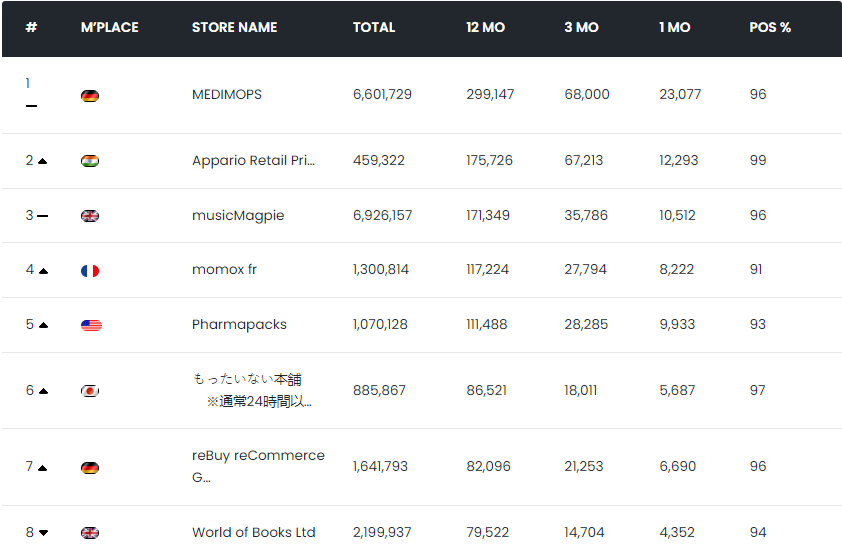Screen dimensions: 842x553
Task: Sort by the 12 MO column header
Action: point(485,27)
